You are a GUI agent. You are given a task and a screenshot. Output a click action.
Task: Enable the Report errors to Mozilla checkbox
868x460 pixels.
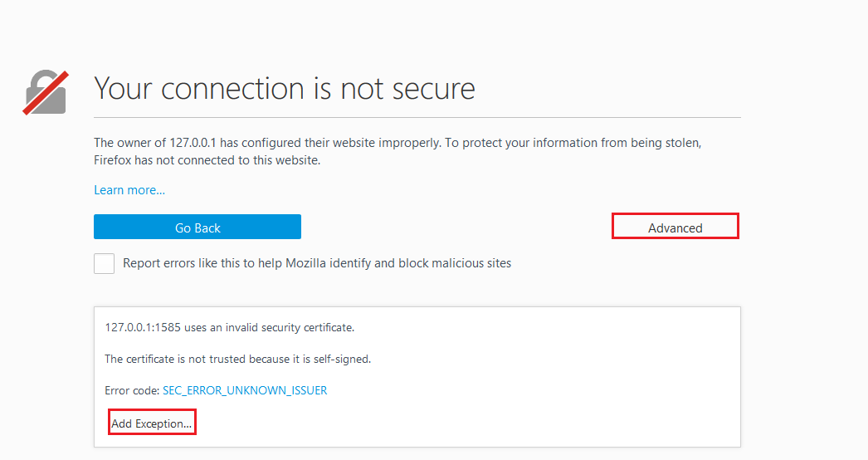105,263
